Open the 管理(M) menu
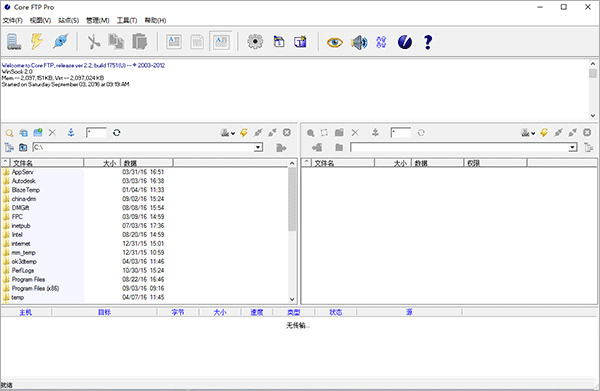The image size is (600, 391). tap(98, 20)
